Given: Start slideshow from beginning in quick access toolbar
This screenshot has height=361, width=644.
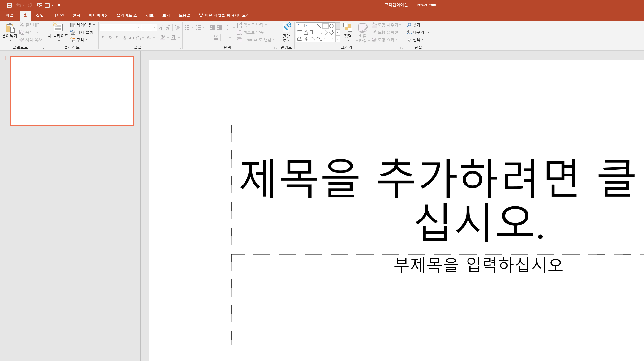Looking at the screenshot, I should point(39,5).
